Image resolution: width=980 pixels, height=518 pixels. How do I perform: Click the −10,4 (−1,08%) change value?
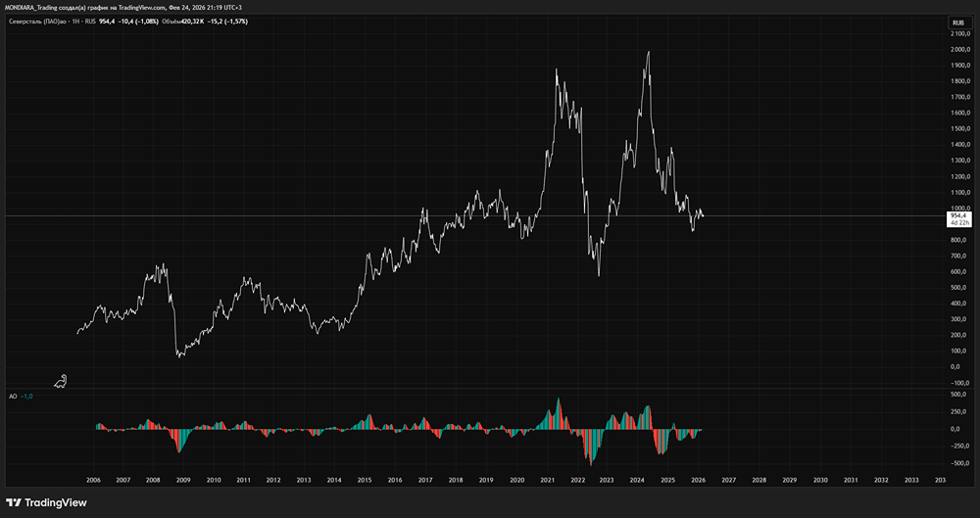[137, 22]
